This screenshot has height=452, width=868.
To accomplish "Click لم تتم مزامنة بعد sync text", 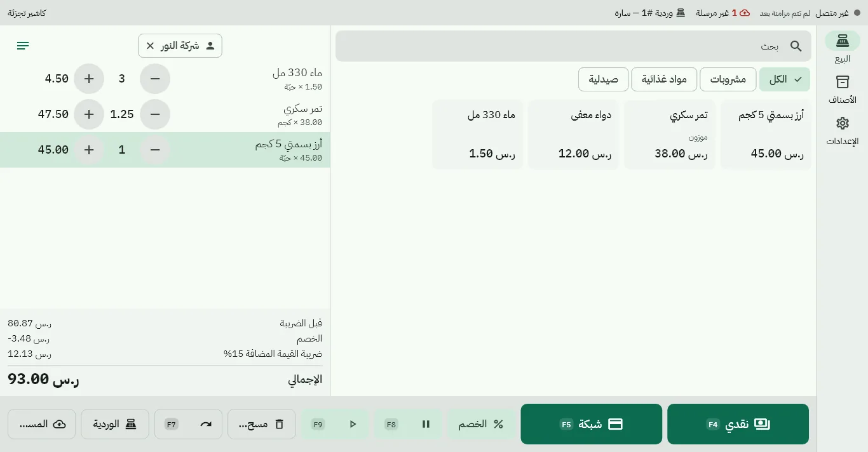I will (x=785, y=13).
